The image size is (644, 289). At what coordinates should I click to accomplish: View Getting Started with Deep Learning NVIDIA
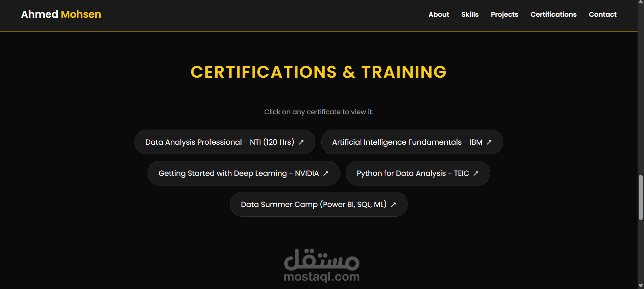(244, 173)
